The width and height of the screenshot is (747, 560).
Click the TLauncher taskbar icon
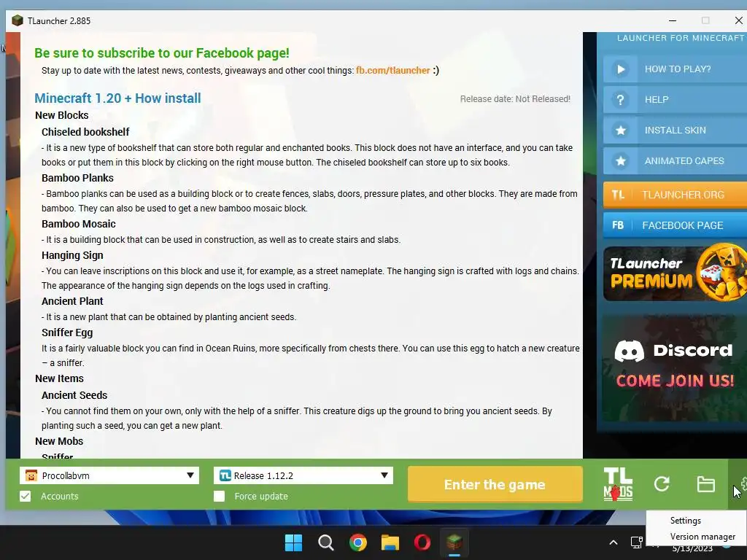coord(454,542)
